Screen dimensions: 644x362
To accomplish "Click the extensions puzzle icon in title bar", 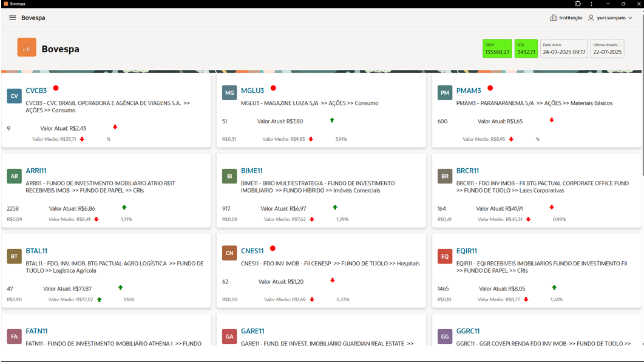I will tap(578, 4).
